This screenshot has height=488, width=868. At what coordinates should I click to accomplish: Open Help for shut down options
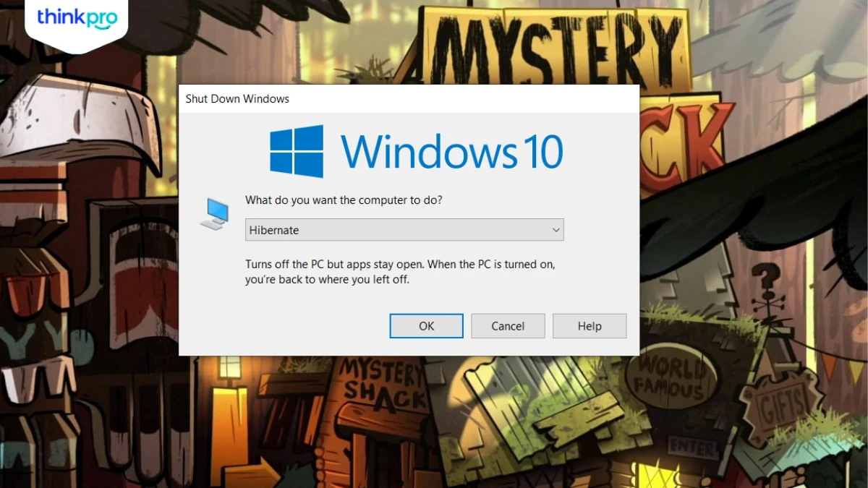point(590,326)
